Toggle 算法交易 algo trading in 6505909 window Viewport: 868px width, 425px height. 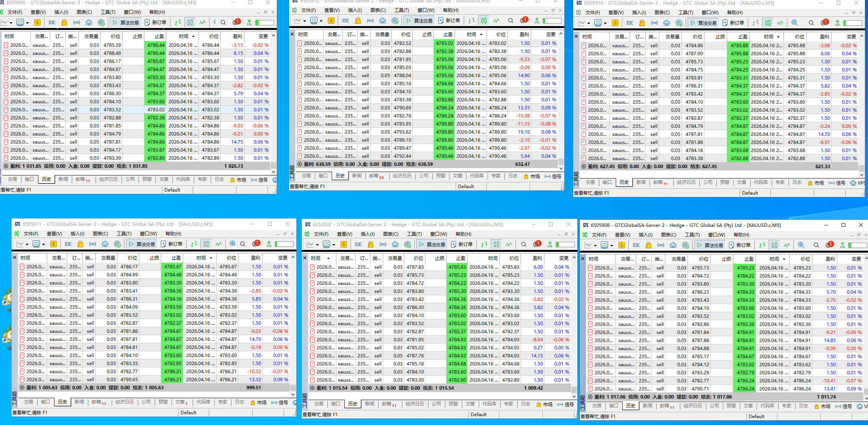(126, 23)
